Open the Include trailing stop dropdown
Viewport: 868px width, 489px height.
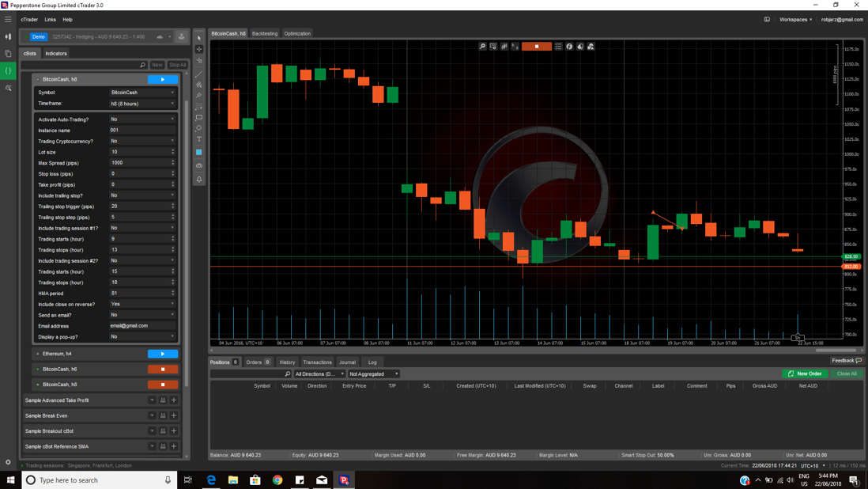(142, 195)
